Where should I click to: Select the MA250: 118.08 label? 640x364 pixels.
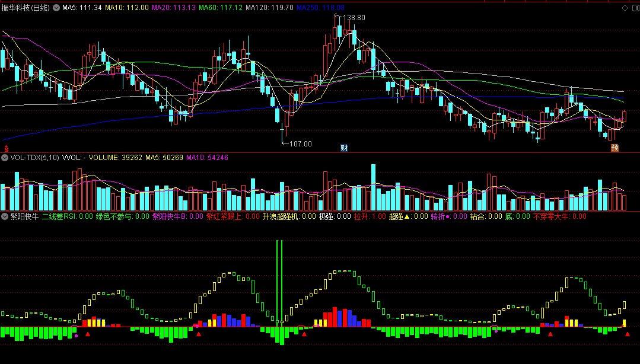[x=320, y=8]
